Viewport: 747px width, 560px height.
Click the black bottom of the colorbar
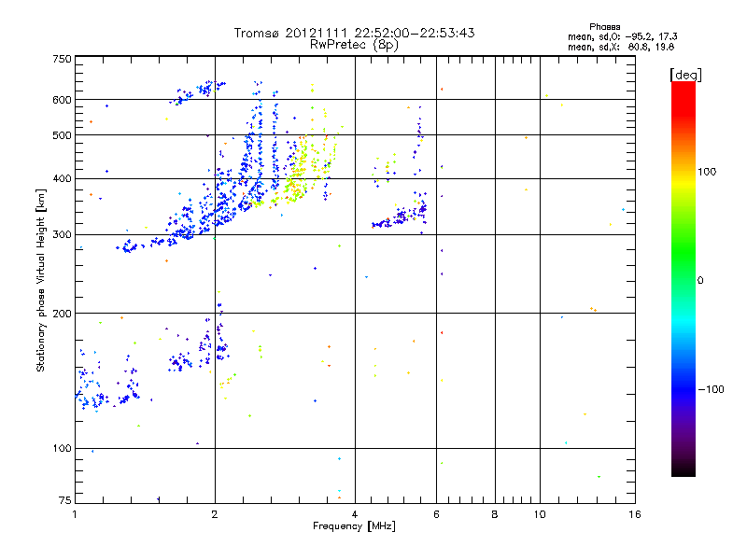(x=684, y=469)
